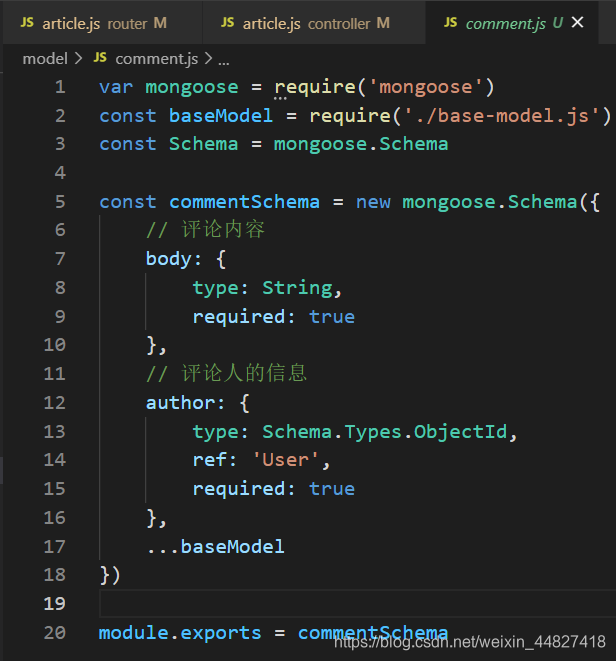Click the author property on line 12
The image size is (616, 661).
coord(180,403)
